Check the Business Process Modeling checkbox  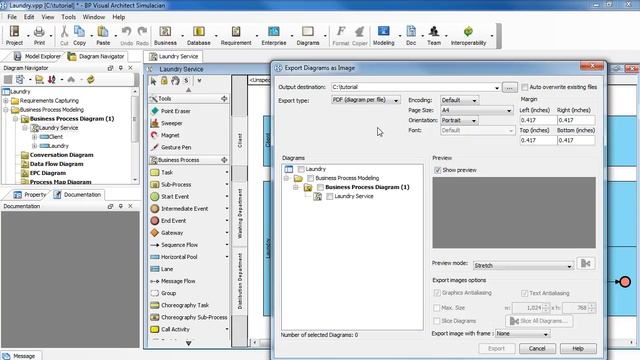click(x=311, y=178)
